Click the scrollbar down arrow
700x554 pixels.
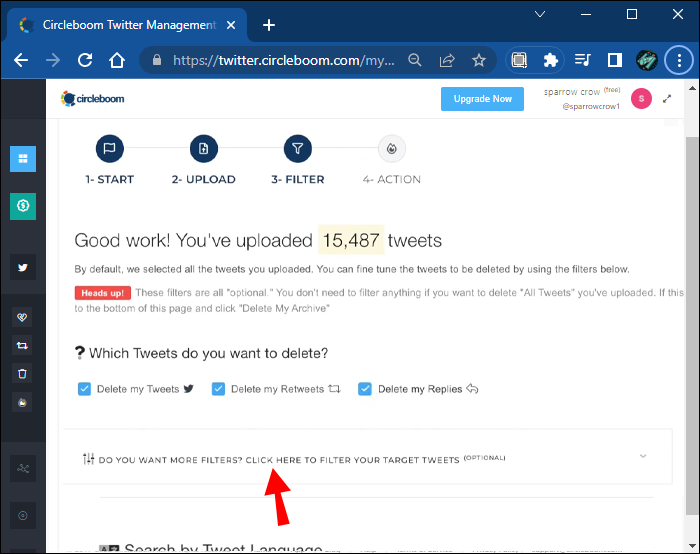tap(692, 546)
